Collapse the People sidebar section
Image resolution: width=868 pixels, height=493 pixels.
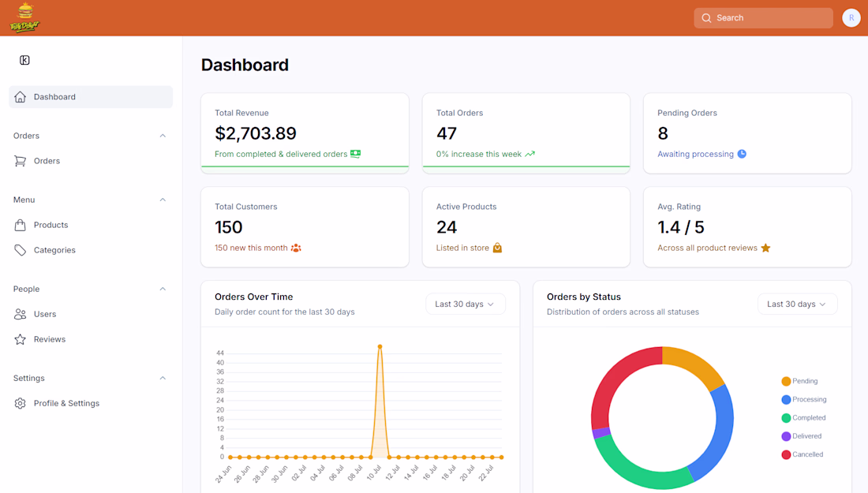tap(163, 289)
